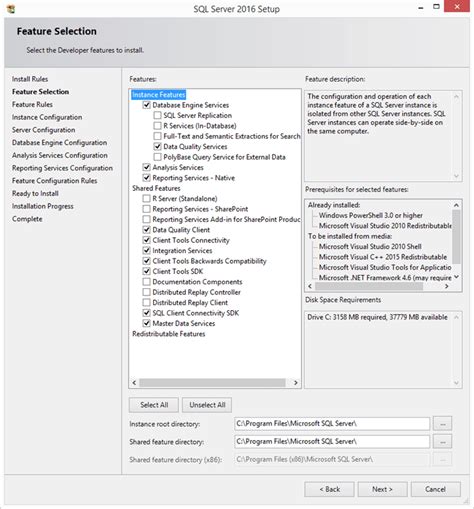Open the Analysis Services Configuration step
The height and width of the screenshot is (509, 474).
(x=60, y=155)
